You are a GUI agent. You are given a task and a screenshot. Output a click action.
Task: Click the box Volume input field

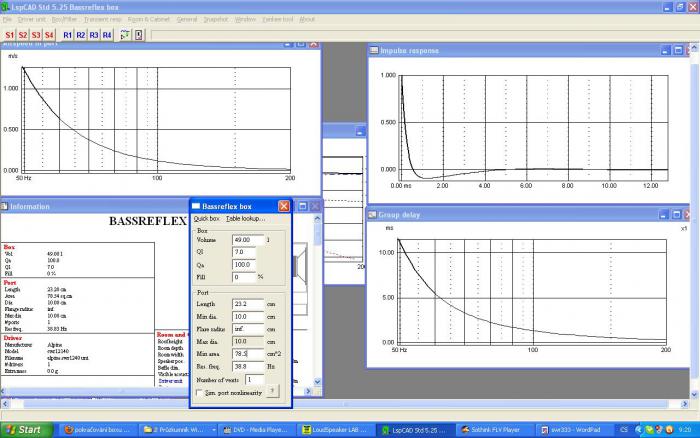pos(248,240)
